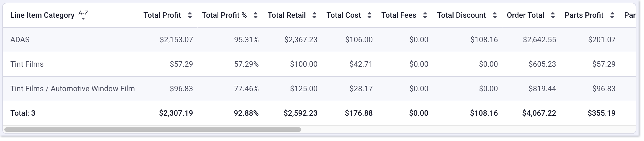
Task: Click grand total retail $2,592.23
Action: coord(301,113)
